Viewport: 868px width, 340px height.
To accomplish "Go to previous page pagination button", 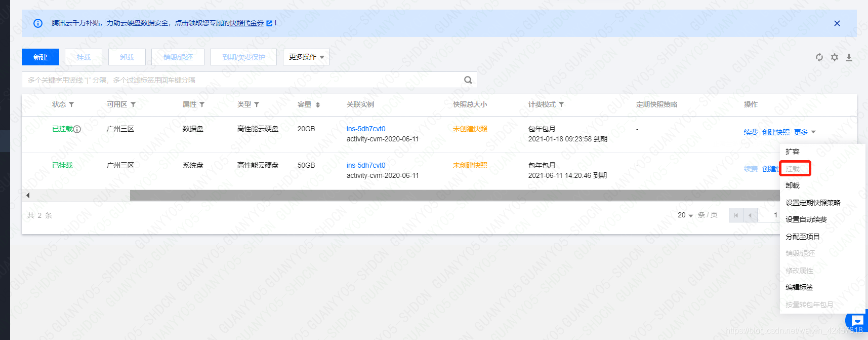I will [750, 215].
